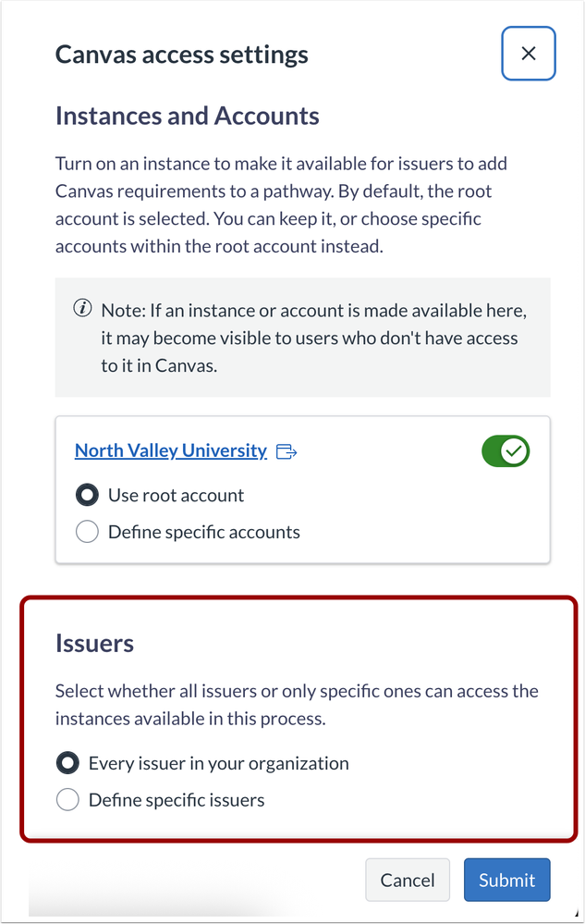
Task: Click the Issuers section heading
Action: pyautogui.click(x=94, y=643)
